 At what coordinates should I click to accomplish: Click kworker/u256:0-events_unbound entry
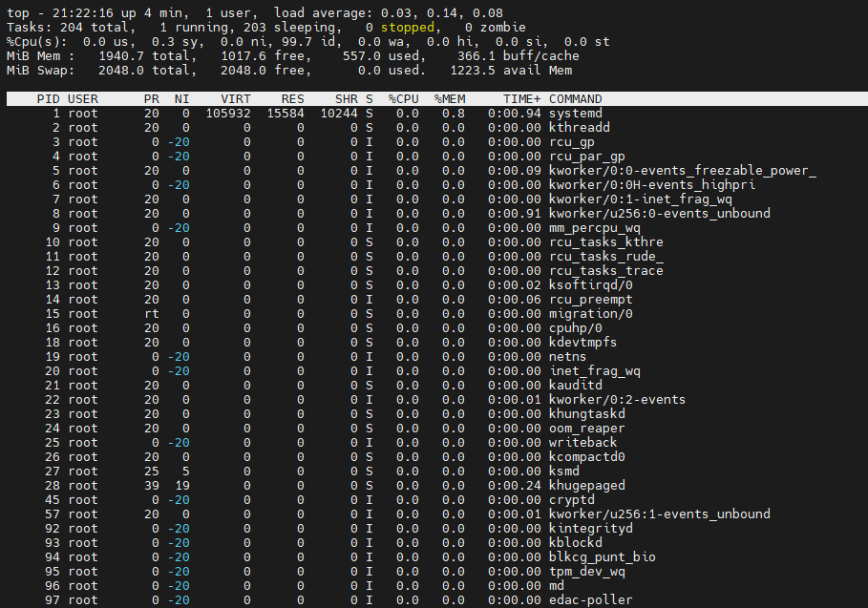click(659, 214)
